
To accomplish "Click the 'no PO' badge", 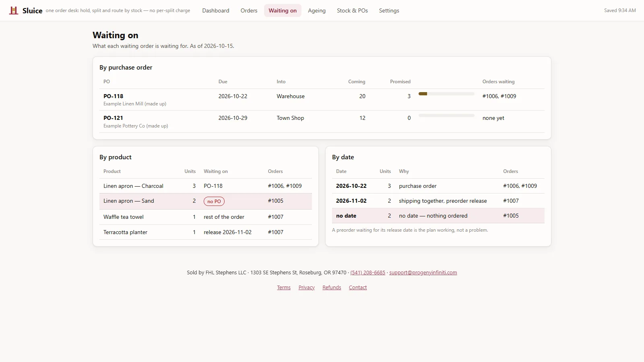I will [x=214, y=201].
